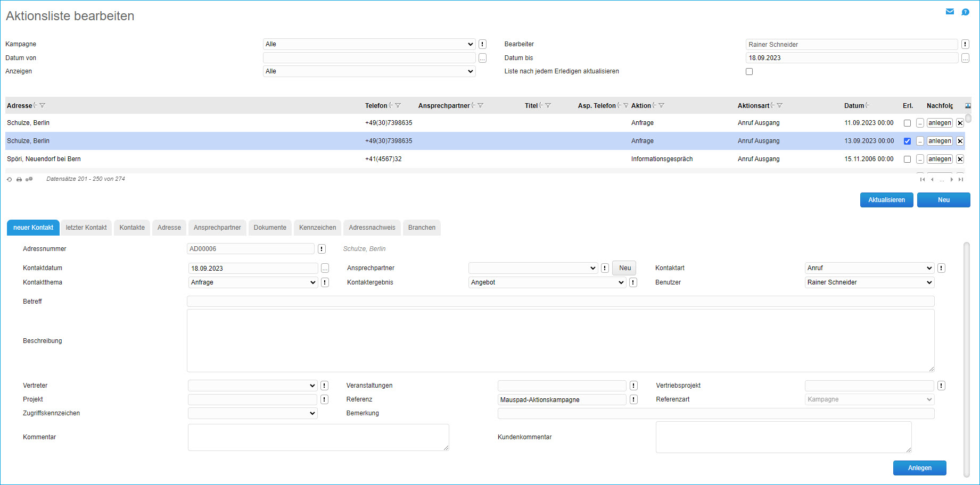
Task: Filter the Adresse column
Action: coord(43,105)
